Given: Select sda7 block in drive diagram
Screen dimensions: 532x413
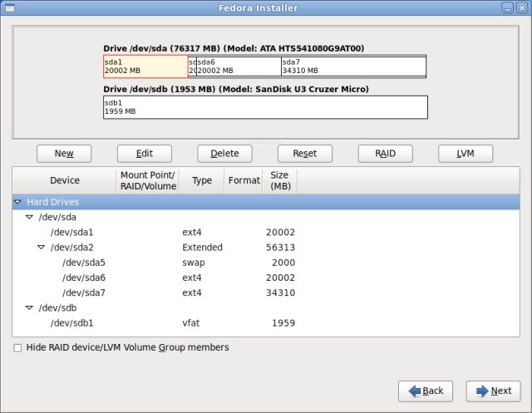Looking at the screenshot, I should click(352, 66).
